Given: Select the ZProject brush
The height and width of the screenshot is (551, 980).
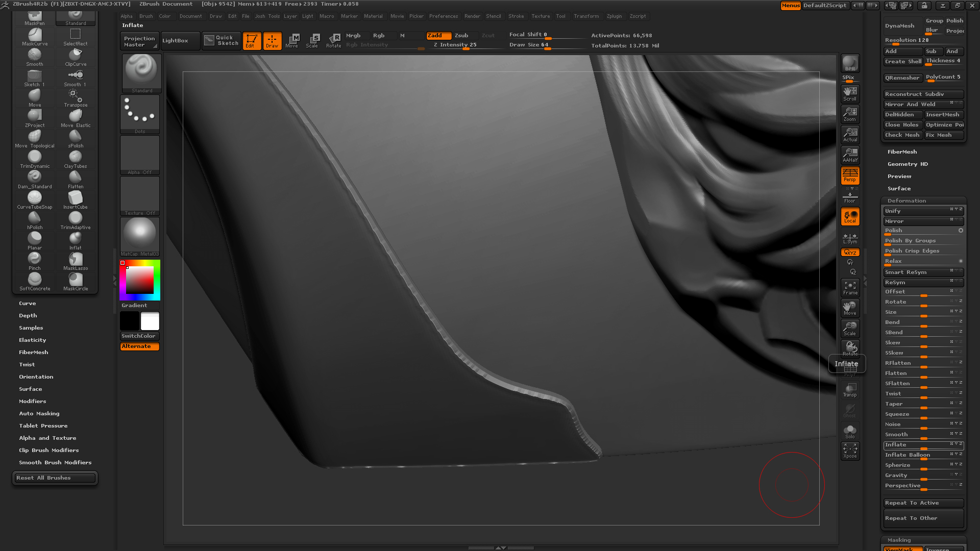Looking at the screenshot, I should 35,118.
